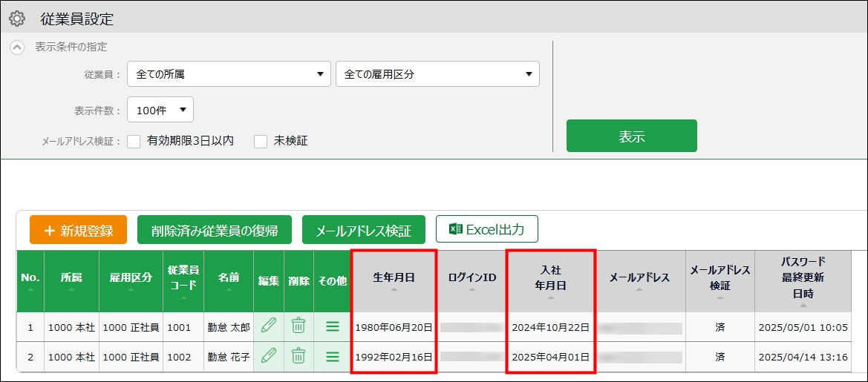Check the 有効期限3日以内 checkbox
868x382 pixels.
134,142
